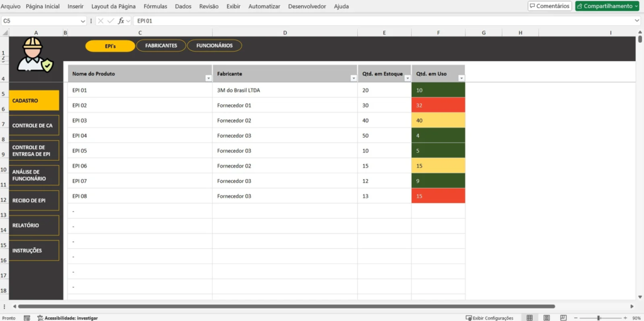Switch to Page Layout view icon
The image size is (644, 321).
click(x=547, y=318)
